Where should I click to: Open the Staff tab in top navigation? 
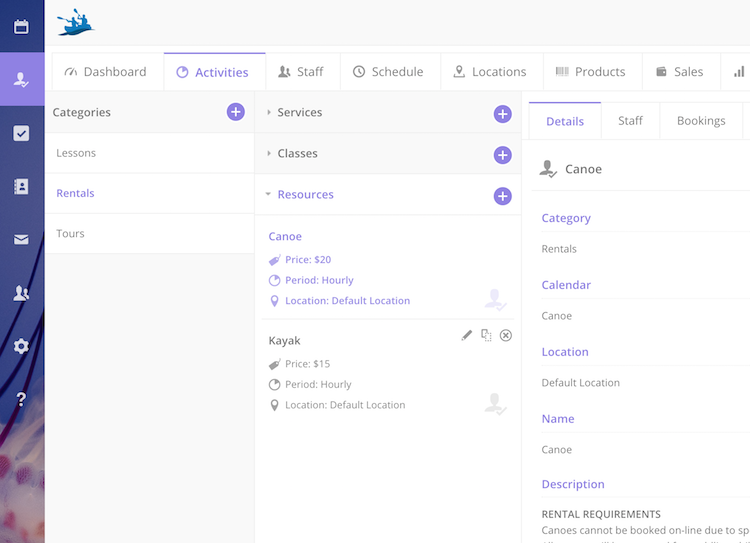[303, 72]
